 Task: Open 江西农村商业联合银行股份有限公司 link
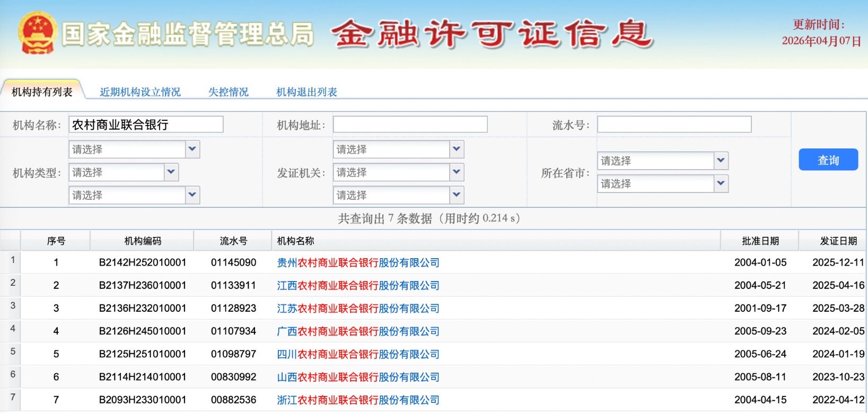358,285
